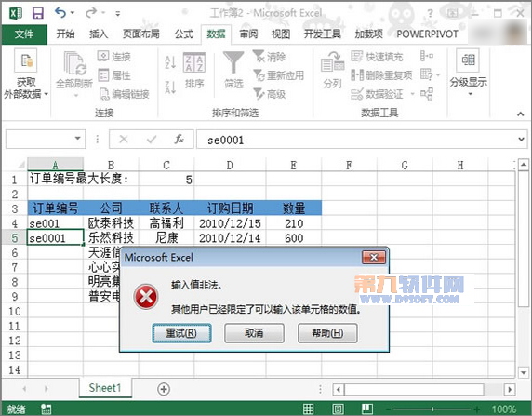Select the Sheet1 tab
Screen dimensions: 532x416
pos(105,388)
